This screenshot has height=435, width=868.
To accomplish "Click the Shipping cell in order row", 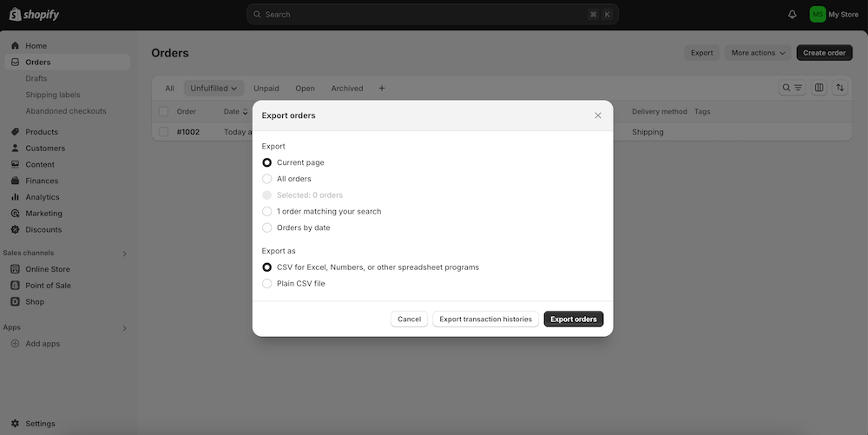I will coord(648,132).
